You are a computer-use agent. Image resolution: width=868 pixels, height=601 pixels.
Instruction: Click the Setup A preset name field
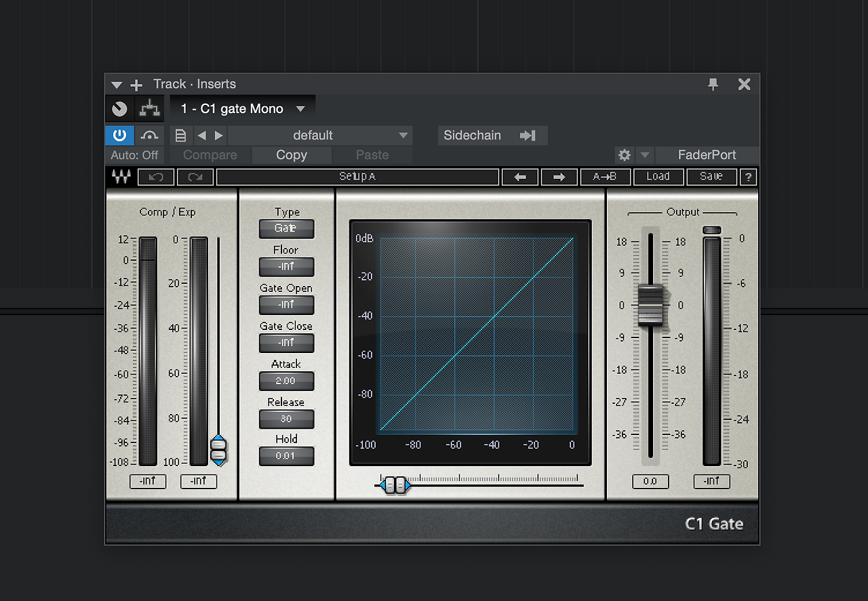[x=357, y=177]
